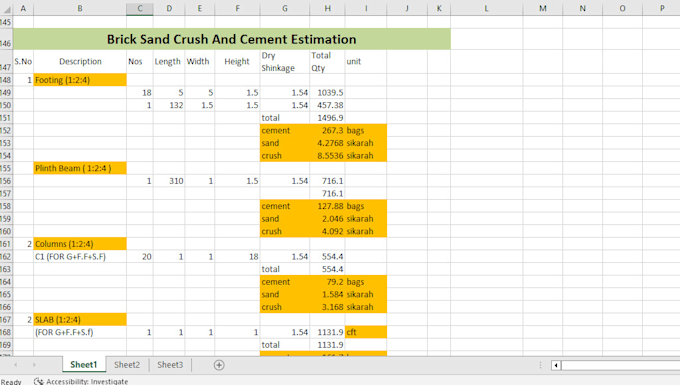Select the Columns (1:2:4) cell
The width and height of the screenshot is (680, 385).
coord(80,244)
